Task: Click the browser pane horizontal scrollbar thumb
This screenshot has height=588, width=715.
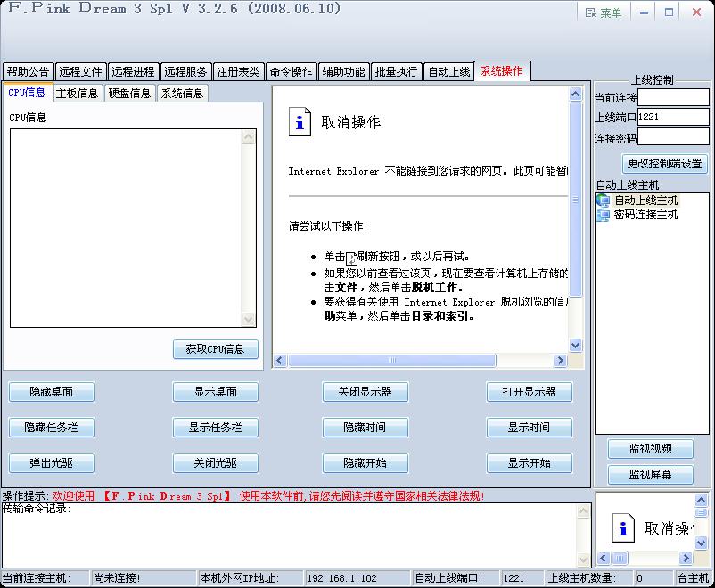Action: [392, 361]
